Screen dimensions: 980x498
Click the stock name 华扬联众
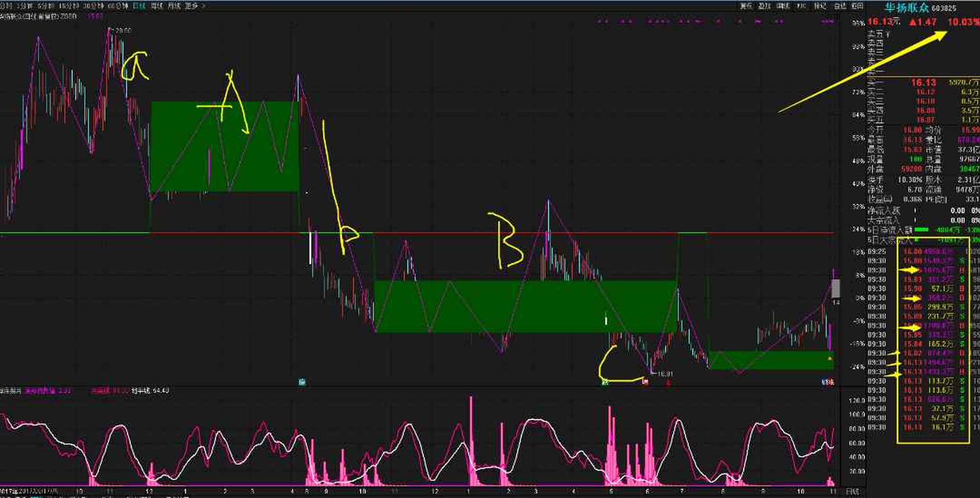[x=906, y=8]
